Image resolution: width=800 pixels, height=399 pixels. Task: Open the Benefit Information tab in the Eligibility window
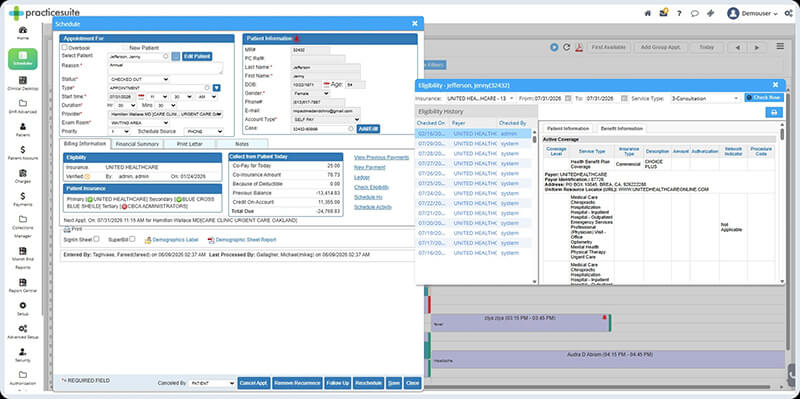(x=621, y=128)
